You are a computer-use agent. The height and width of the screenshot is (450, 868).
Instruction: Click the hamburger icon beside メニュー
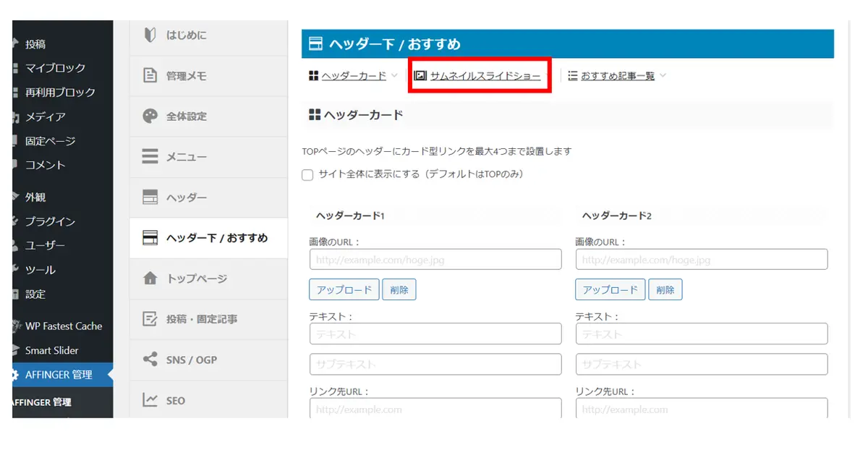click(150, 157)
